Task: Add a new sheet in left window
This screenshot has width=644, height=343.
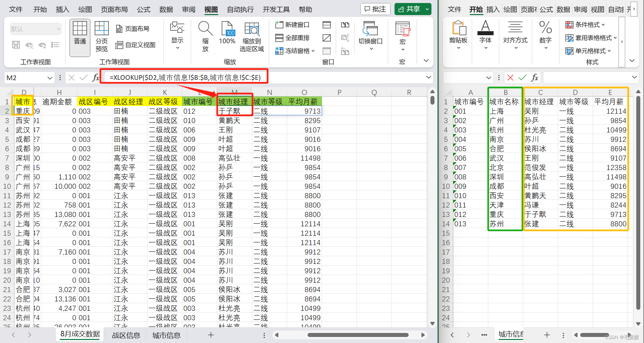Action: [x=211, y=335]
